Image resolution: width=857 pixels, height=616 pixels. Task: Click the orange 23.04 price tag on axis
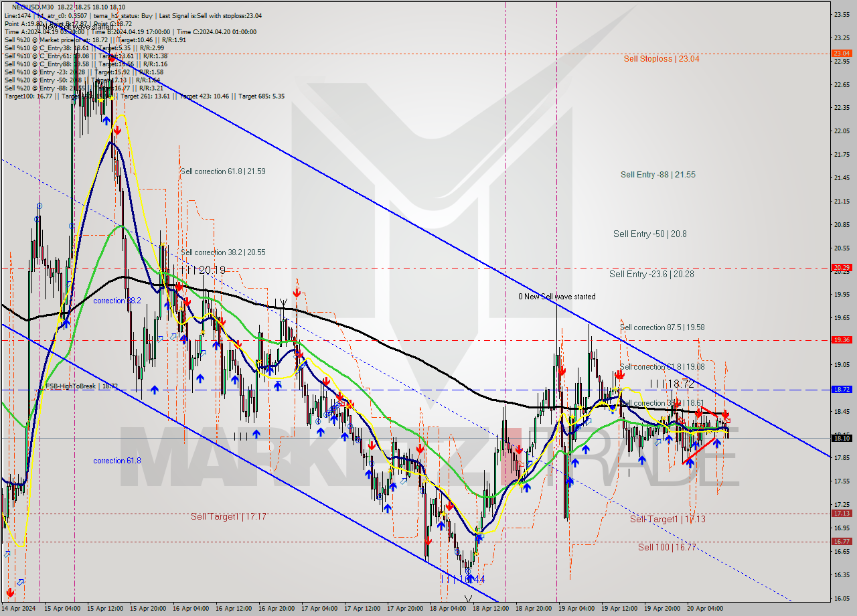click(x=842, y=53)
